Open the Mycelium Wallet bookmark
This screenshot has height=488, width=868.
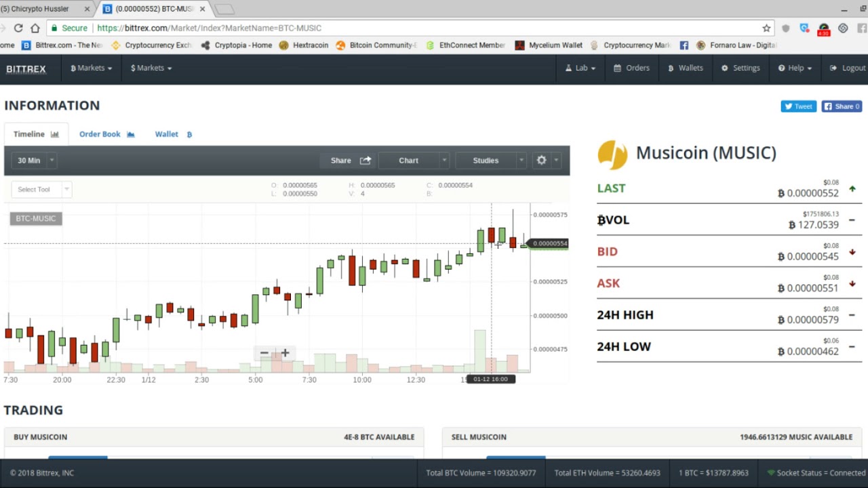click(549, 45)
